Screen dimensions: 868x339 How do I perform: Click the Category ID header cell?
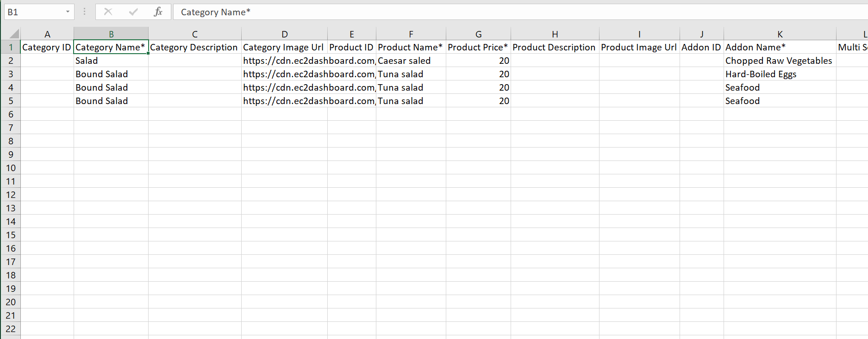coord(47,47)
